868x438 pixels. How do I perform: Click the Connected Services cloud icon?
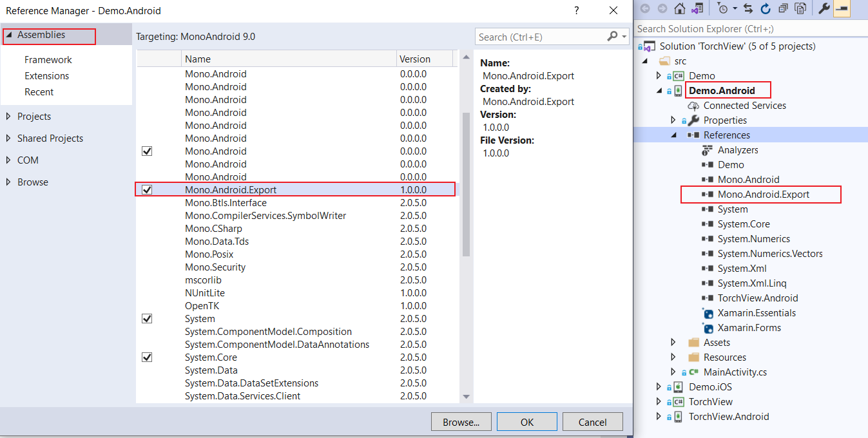693,106
